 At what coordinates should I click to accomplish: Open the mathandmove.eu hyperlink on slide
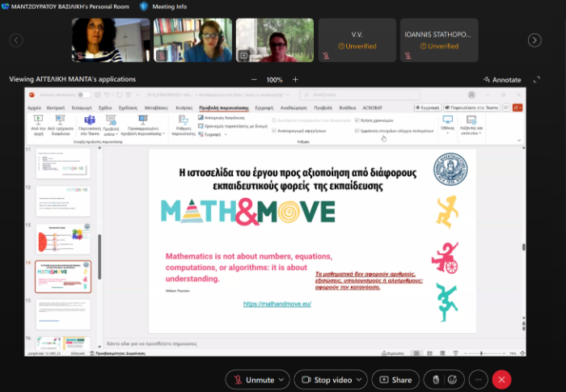click(277, 304)
